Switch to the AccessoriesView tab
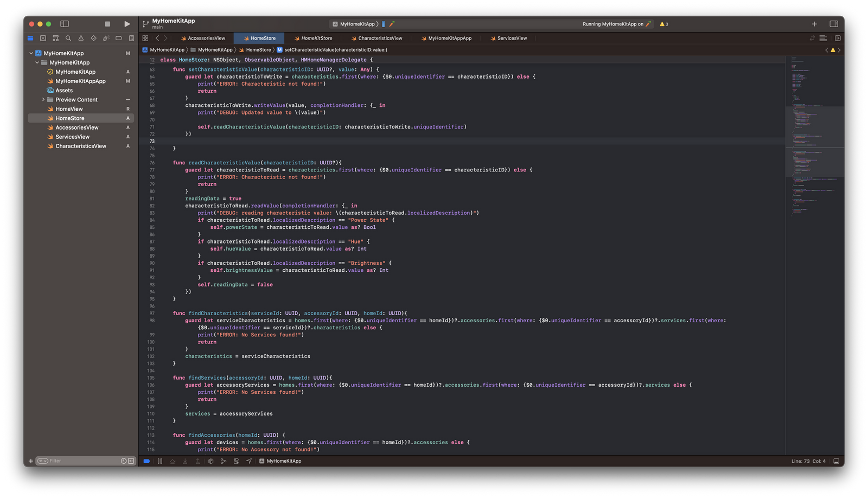This screenshot has width=868, height=498. point(206,38)
